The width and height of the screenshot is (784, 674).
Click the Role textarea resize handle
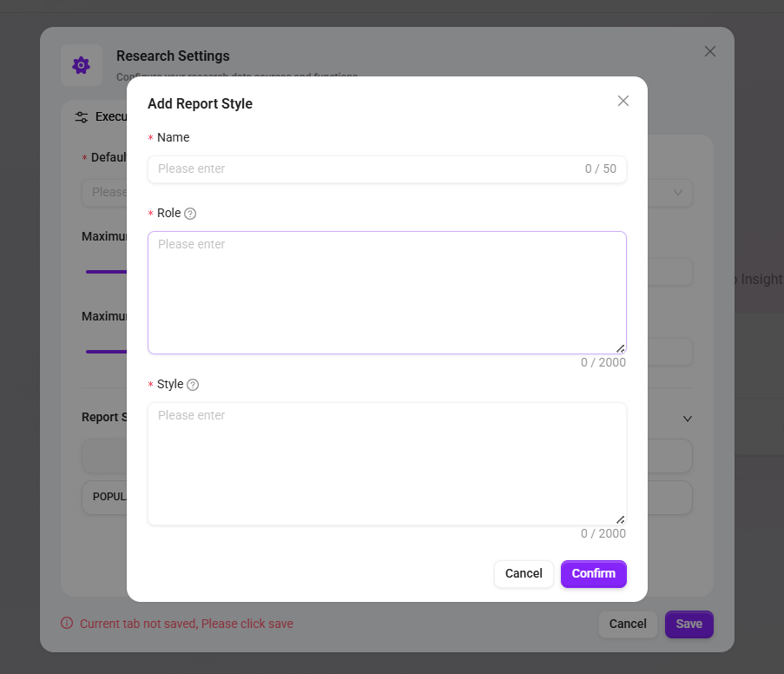[x=621, y=348]
